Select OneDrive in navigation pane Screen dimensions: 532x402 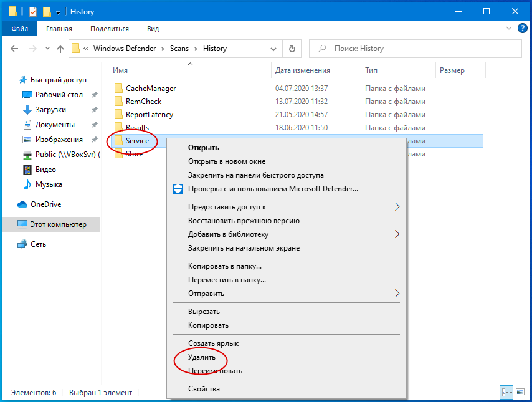[x=45, y=204]
